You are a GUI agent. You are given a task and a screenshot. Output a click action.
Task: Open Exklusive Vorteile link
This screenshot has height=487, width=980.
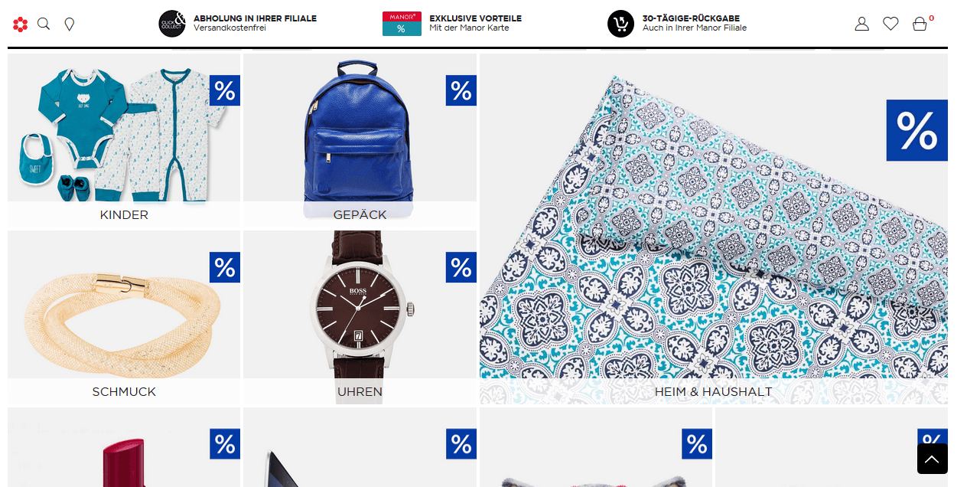pos(475,23)
